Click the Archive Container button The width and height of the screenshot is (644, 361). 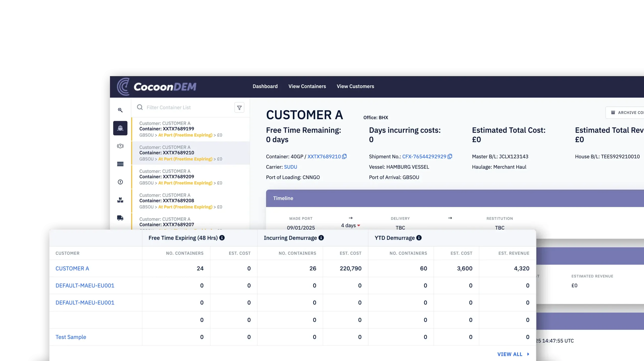click(x=625, y=113)
